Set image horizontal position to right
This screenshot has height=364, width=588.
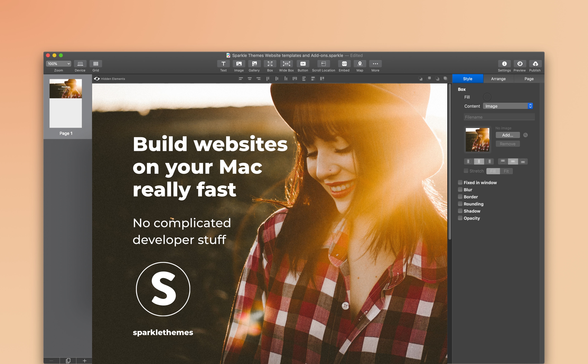(x=489, y=161)
